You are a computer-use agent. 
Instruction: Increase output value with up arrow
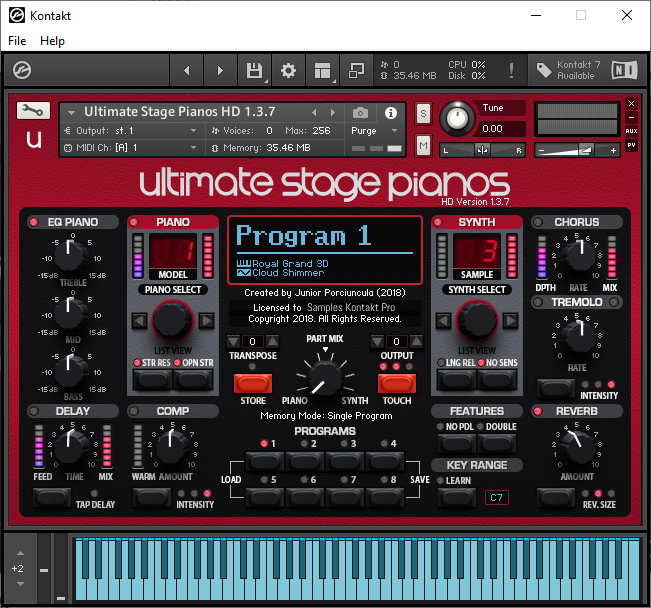(x=416, y=341)
